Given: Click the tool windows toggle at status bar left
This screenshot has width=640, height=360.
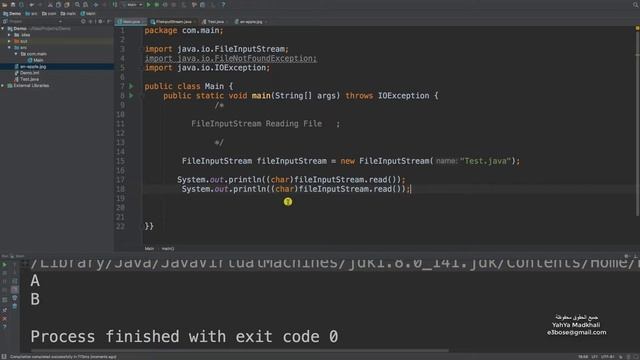Looking at the screenshot, I should (x=4, y=357).
